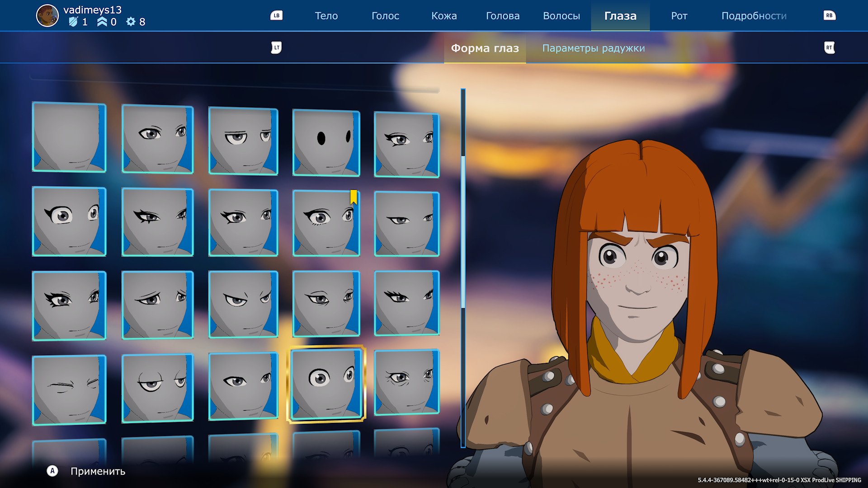Click the gear icon showing 8
This screenshot has height=488, width=868.
[x=131, y=22]
